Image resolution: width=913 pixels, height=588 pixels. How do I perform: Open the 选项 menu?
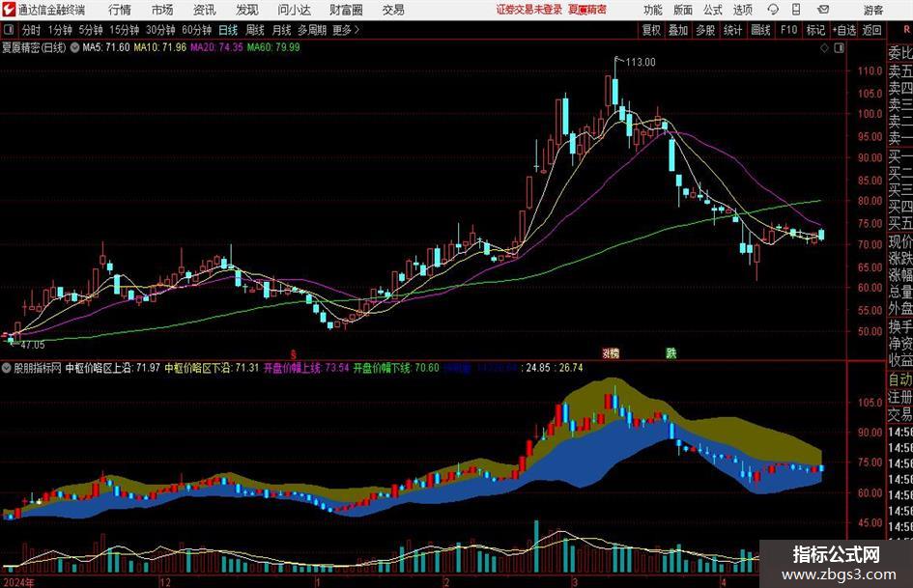(742, 10)
